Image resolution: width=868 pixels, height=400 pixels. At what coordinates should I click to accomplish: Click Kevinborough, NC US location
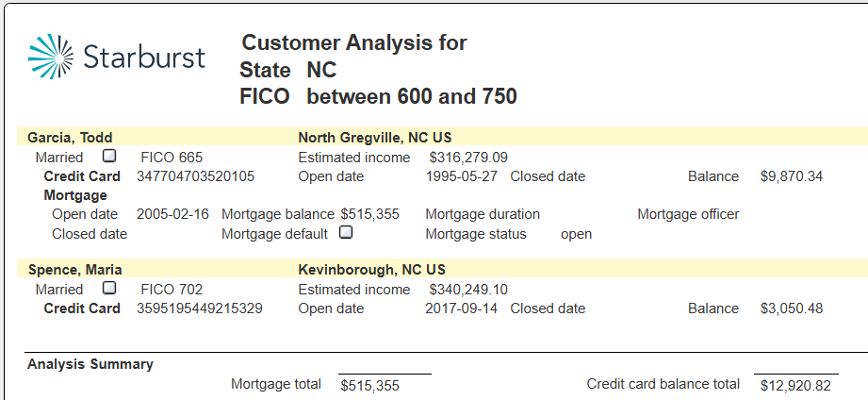(372, 270)
